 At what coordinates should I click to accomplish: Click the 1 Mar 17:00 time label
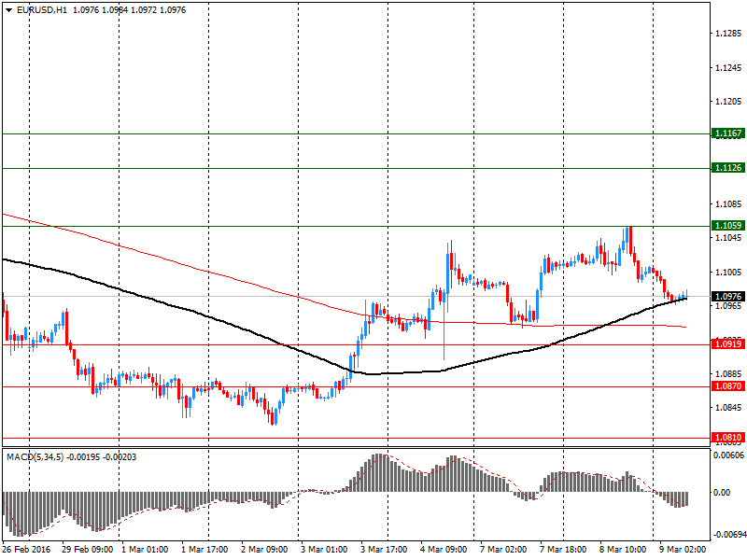(x=204, y=550)
